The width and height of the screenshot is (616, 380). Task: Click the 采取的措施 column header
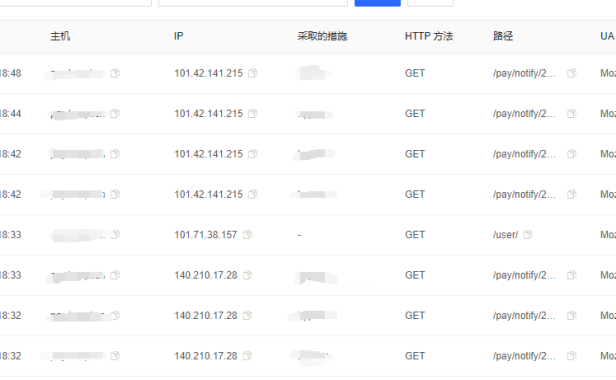tap(322, 36)
